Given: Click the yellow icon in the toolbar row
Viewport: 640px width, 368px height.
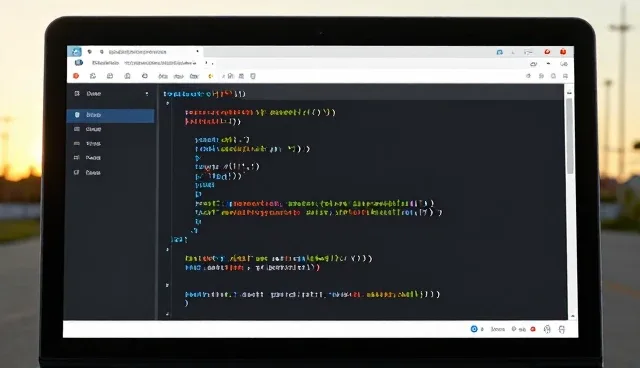Looking at the screenshot, I should point(211,76).
